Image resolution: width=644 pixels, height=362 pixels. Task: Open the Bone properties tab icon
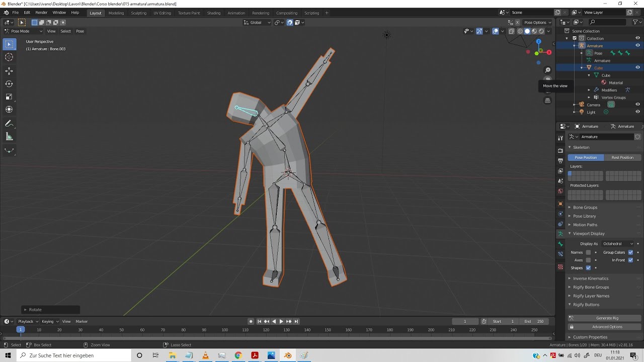[560, 244]
